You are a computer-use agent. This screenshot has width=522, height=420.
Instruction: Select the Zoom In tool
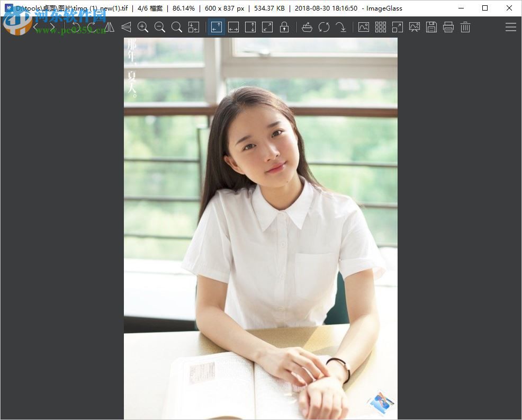coord(143,27)
